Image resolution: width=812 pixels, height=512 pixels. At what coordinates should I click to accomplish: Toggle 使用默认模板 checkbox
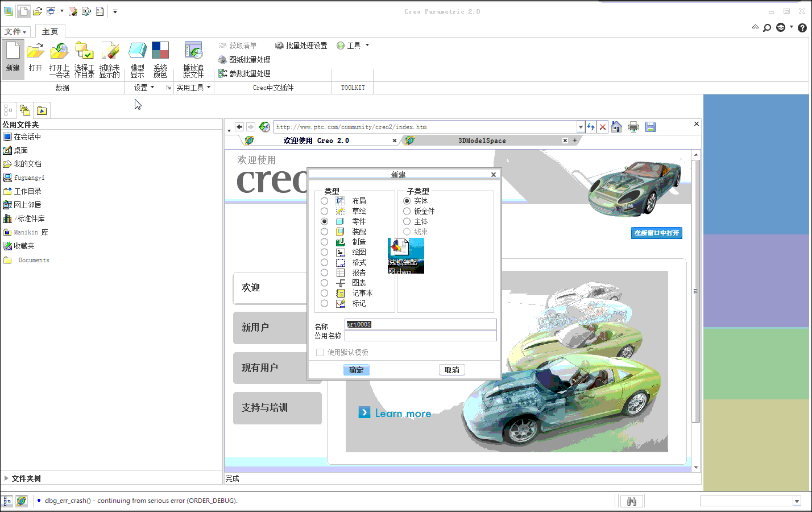tap(320, 352)
